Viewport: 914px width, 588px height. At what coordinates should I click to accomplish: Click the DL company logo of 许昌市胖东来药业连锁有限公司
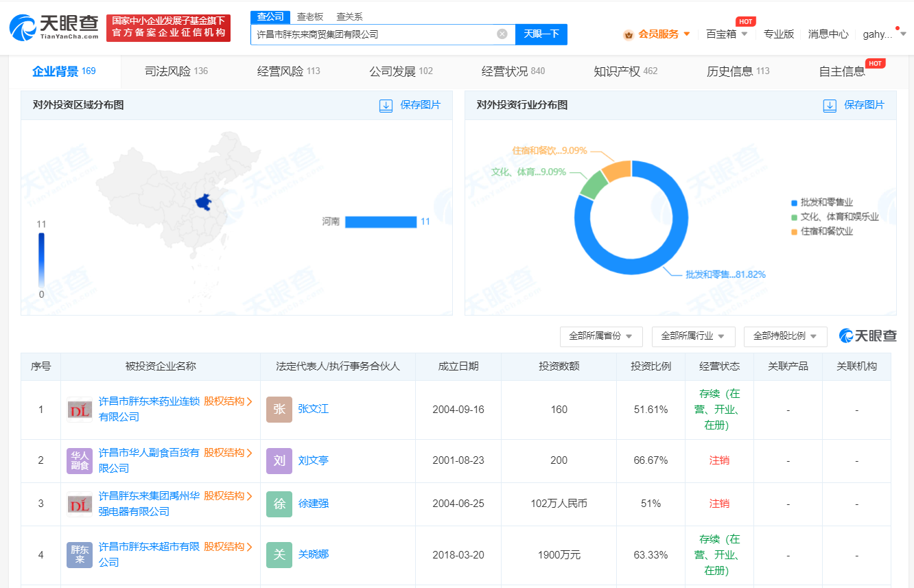pyautogui.click(x=79, y=409)
